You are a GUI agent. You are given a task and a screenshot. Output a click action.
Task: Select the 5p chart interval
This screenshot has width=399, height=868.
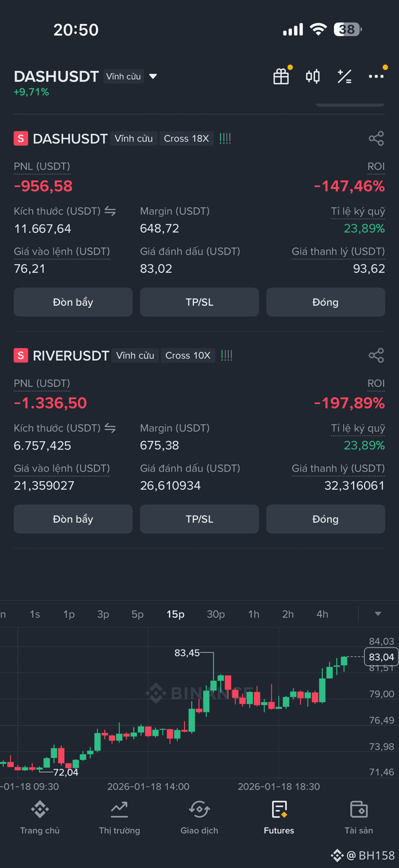click(x=137, y=614)
